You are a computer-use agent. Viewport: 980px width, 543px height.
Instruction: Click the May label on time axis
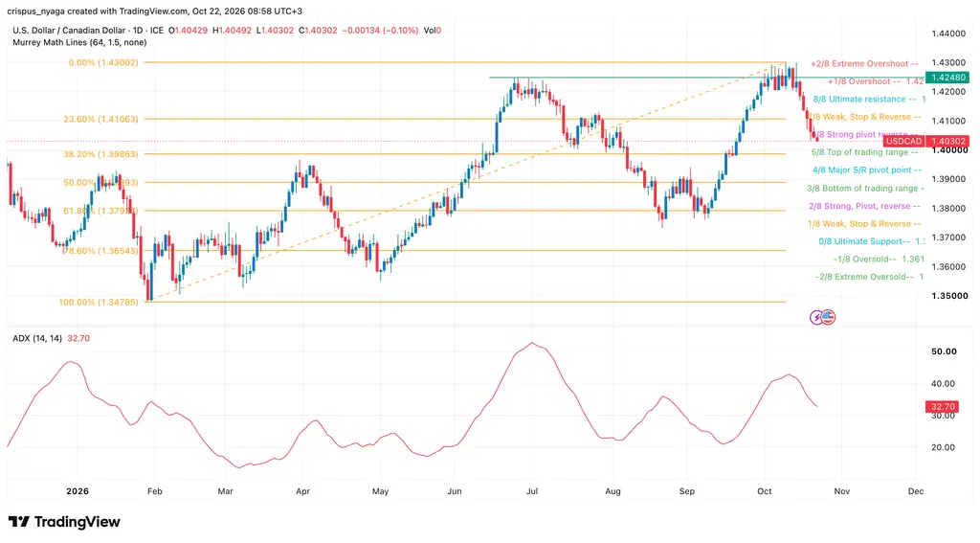pyautogui.click(x=381, y=491)
